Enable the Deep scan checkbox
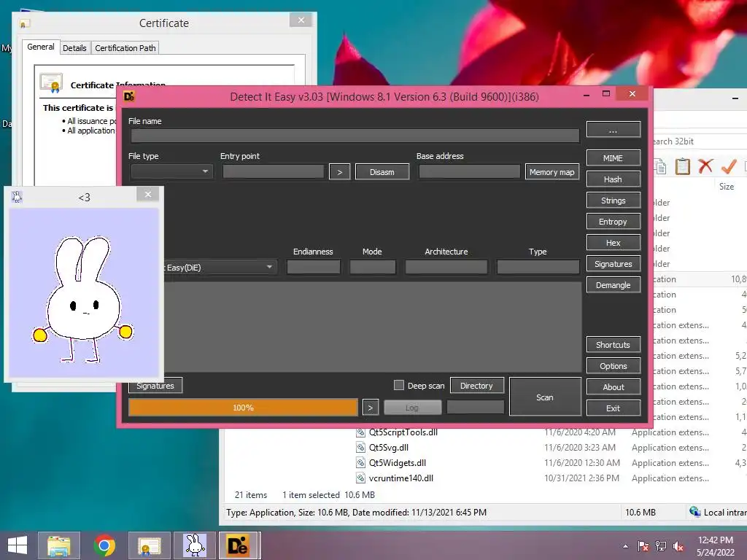 (x=399, y=385)
